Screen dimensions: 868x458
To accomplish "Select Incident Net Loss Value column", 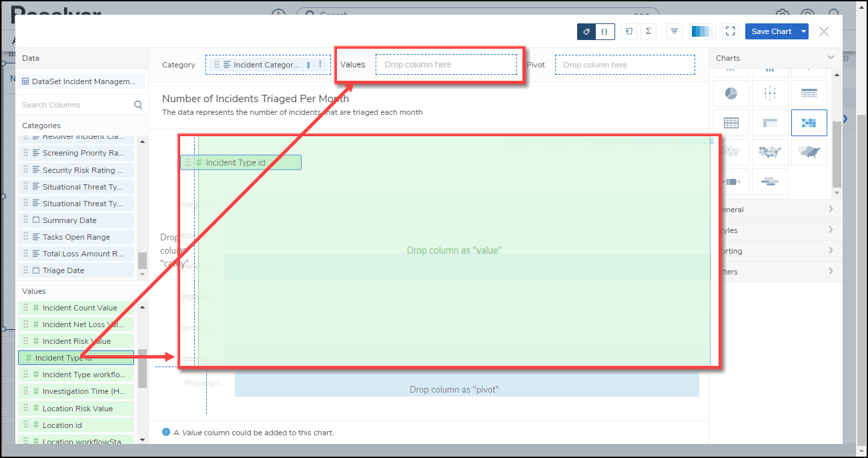I will [76, 324].
